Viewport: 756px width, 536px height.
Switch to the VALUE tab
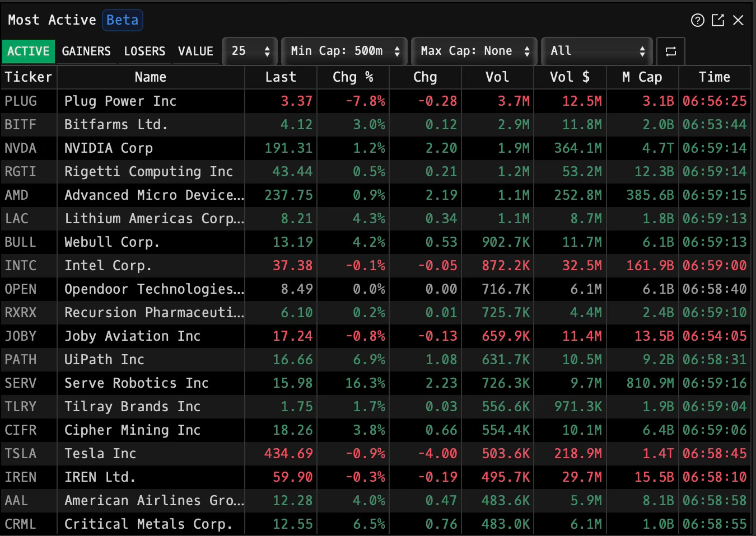pos(195,51)
